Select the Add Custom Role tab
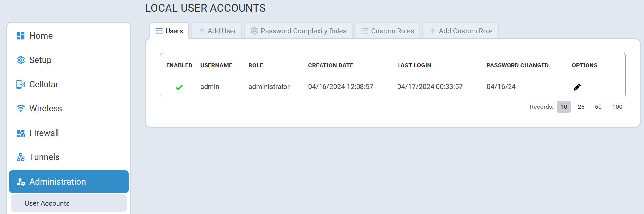 [x=461, y=31]
